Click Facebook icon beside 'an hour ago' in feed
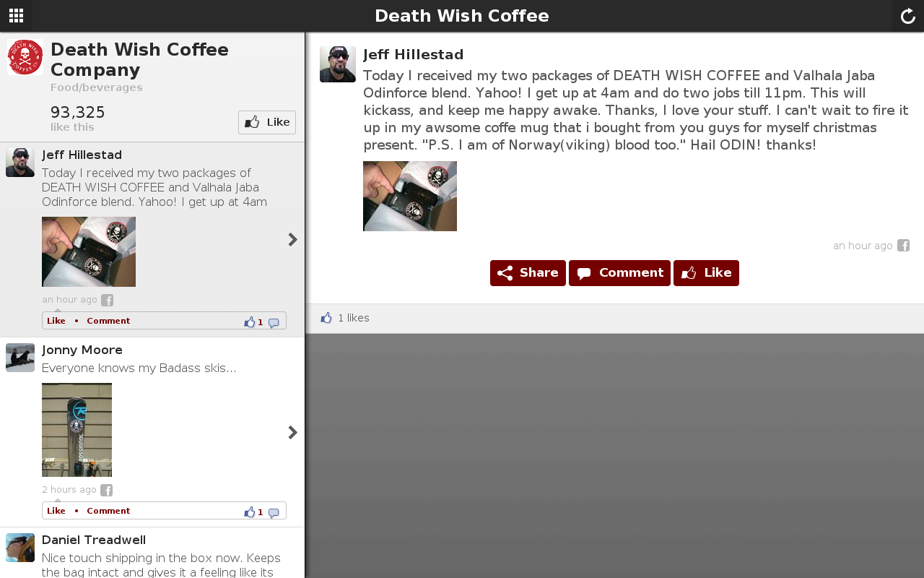Image resolution: width=924 pixels, height=578 pixels. click(107, 300)
